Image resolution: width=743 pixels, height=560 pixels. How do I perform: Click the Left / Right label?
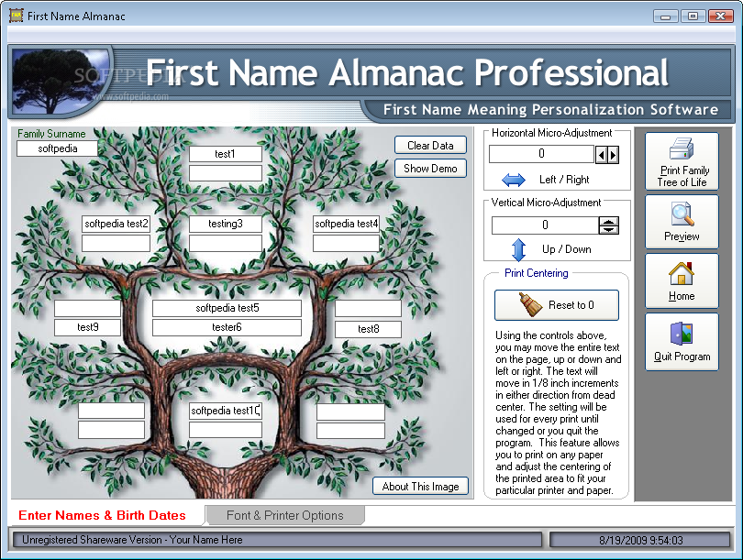click(564, 180)
